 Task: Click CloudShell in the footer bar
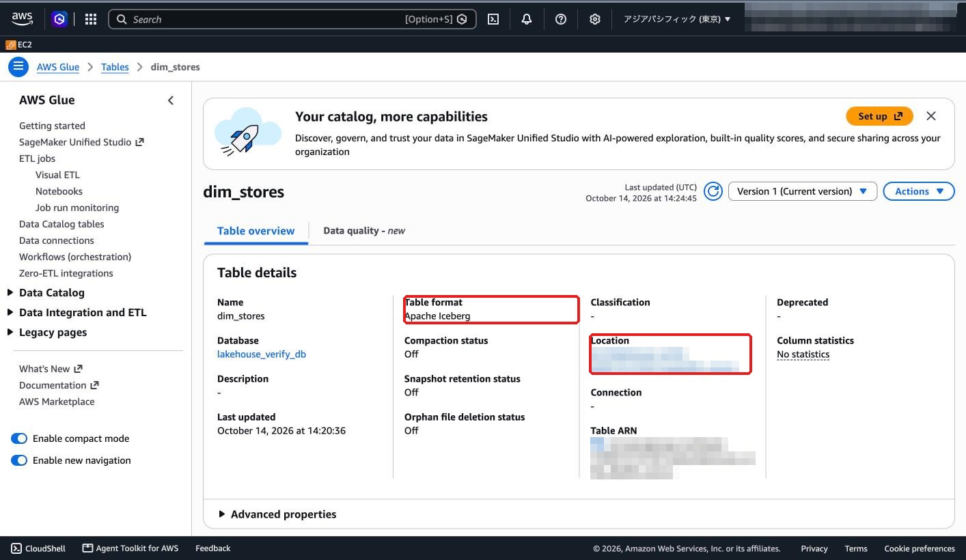point(38,548)
